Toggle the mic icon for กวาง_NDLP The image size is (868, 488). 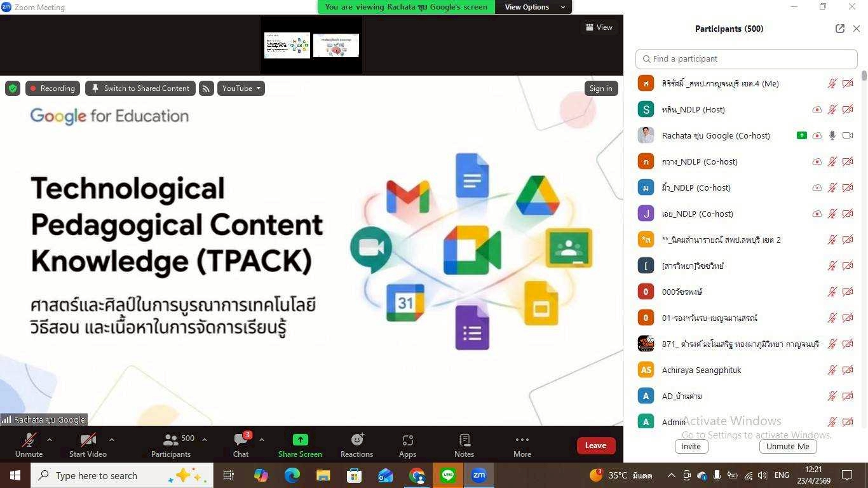(832, 161)
